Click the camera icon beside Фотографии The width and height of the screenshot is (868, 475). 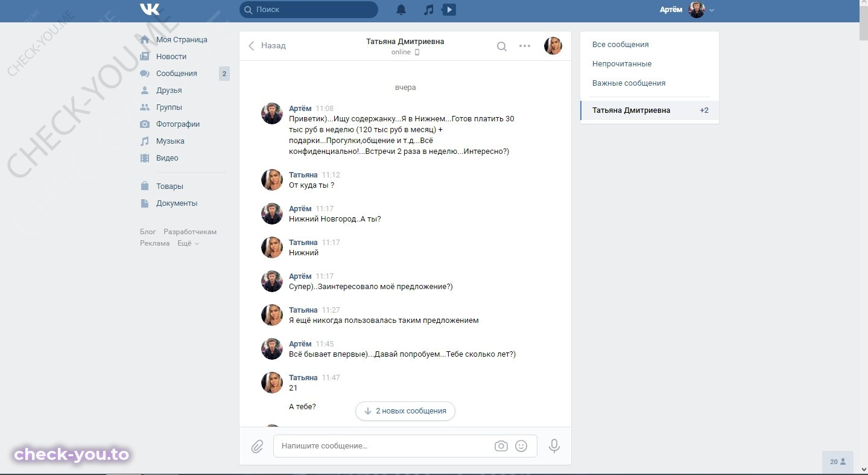pos(145,124)
